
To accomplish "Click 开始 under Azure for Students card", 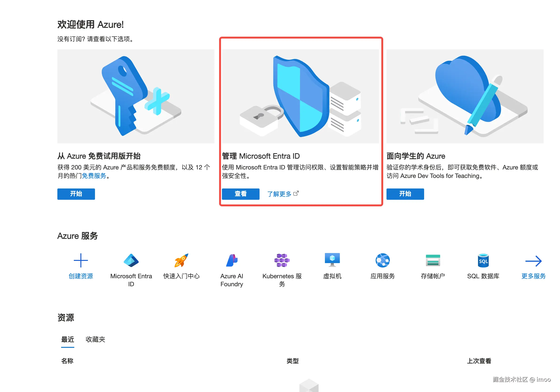I will pos(405,194).
